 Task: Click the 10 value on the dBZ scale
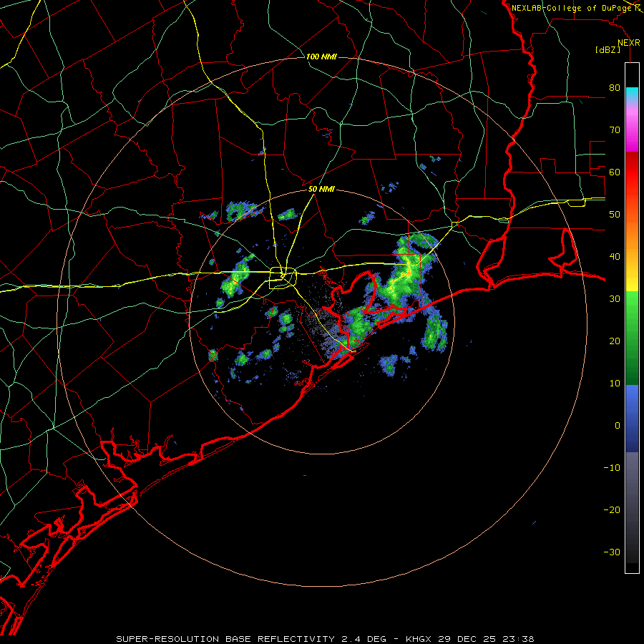click(x=615, y=384)
